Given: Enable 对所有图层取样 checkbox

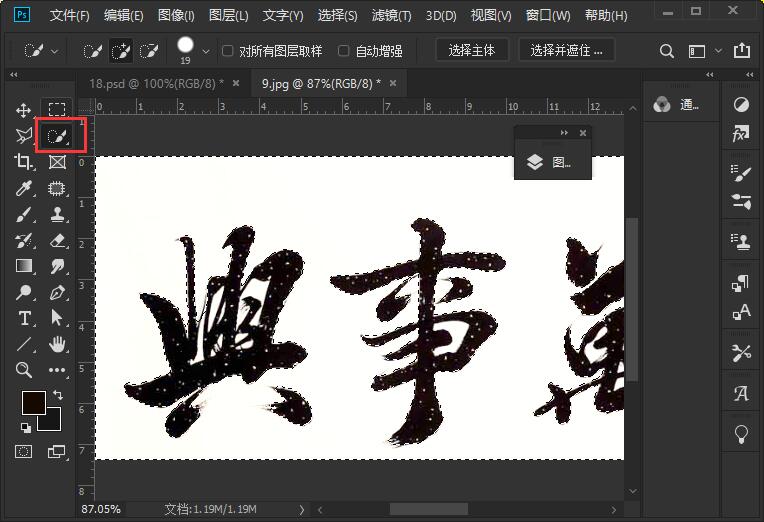Looking at the screenshot, I should [x=228, y=51].
